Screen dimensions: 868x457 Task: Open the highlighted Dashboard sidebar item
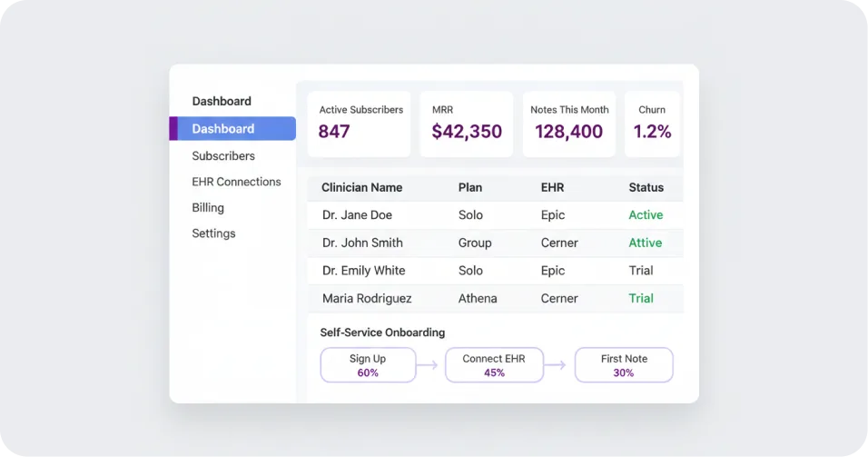tap(232, 128)
